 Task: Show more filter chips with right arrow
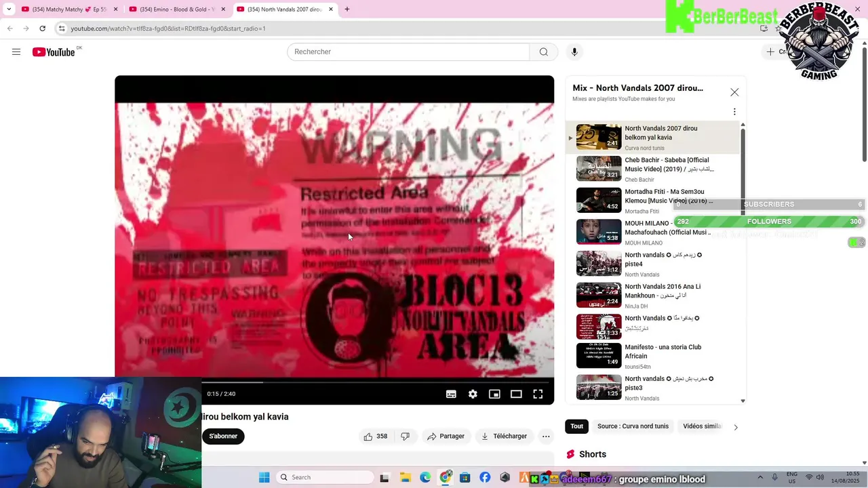coord(736,427)
